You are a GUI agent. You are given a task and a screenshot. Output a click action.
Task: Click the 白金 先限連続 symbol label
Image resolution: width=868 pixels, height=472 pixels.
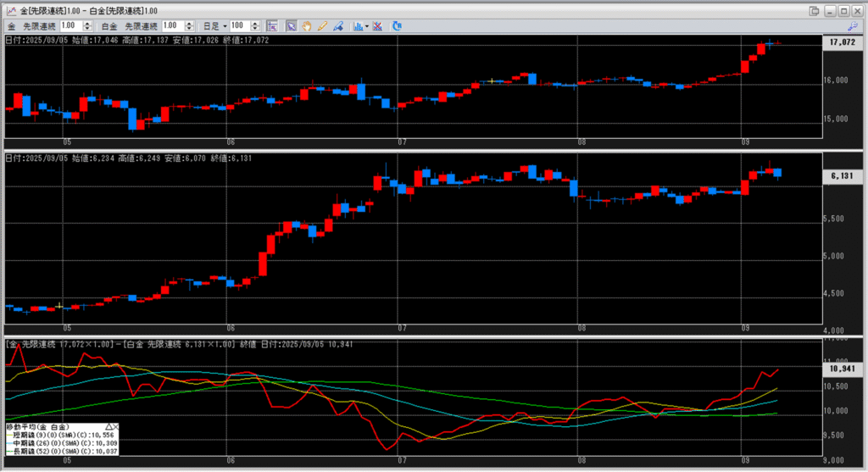pos(132,26)
